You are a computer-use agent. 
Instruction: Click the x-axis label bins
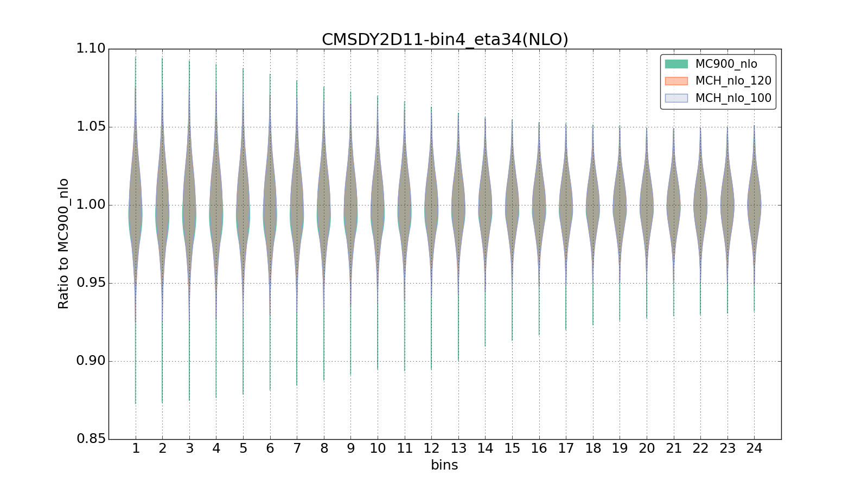click(x=444, y=465)
